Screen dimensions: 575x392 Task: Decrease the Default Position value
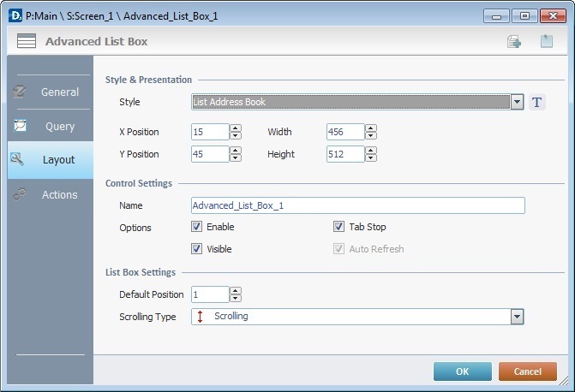coord(236,298)
